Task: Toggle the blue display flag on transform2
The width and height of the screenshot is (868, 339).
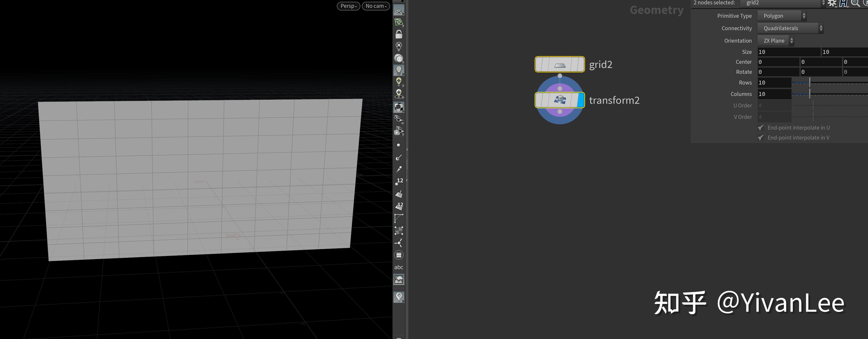Action: (581, 100)
